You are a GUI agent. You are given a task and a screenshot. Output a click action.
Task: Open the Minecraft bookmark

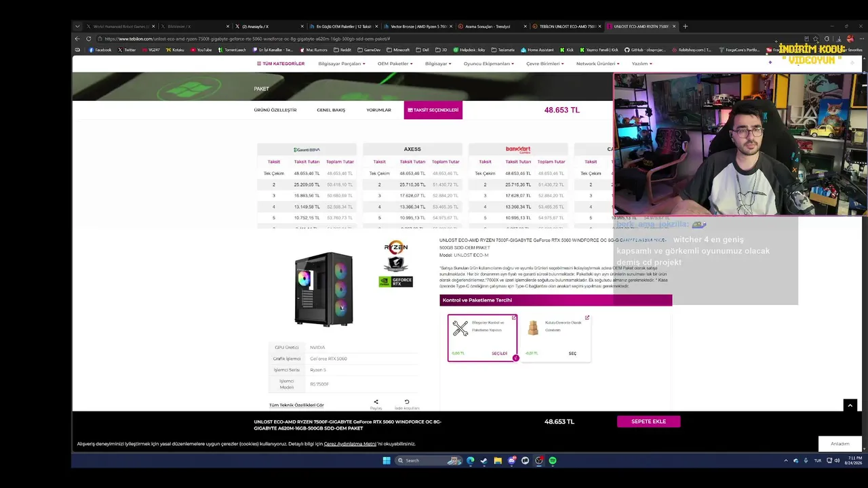coord(398,49)
